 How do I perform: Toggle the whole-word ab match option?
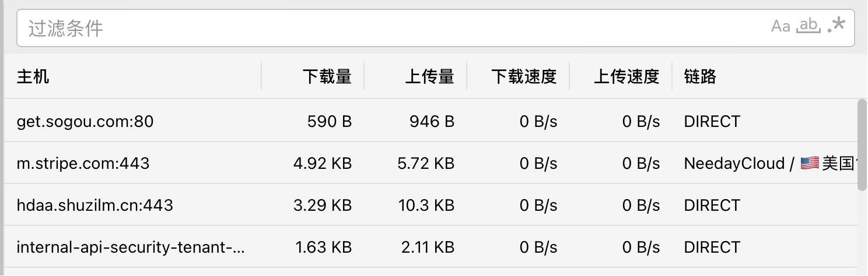point(809,26)
